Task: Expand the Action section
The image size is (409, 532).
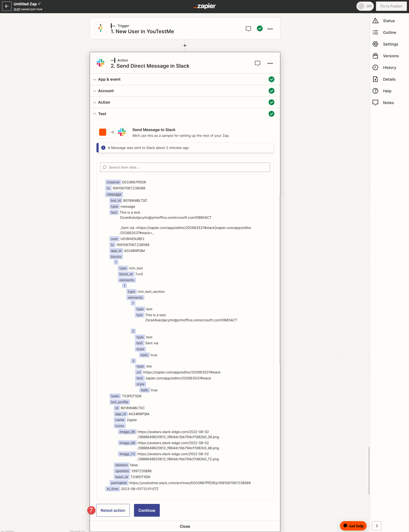Action: (x=185, y=102)
